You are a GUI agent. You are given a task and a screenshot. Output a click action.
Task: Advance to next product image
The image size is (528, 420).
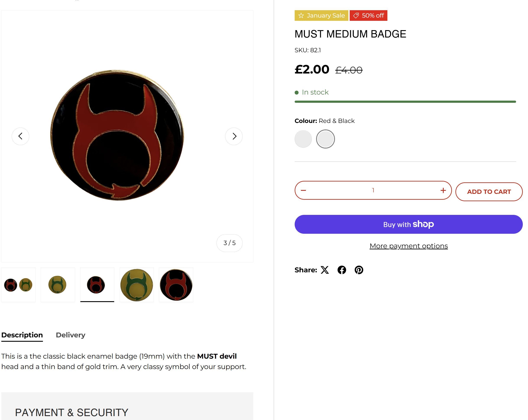tap(234, 136)
